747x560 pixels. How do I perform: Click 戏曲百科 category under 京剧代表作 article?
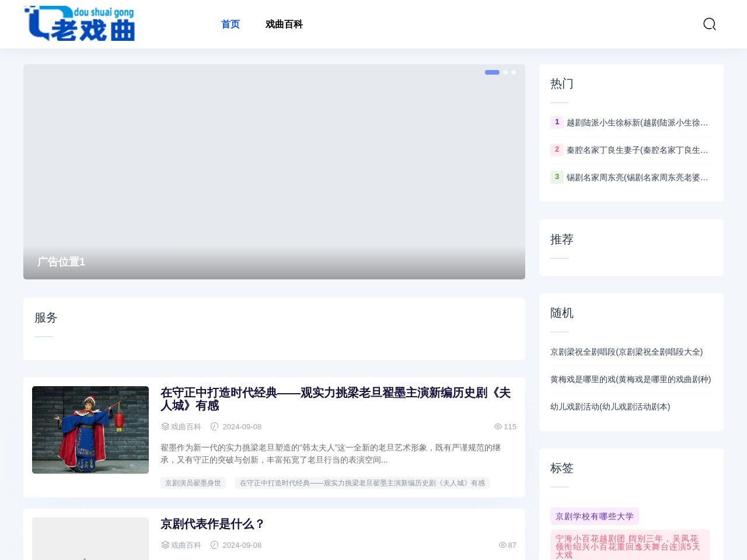pos(186,545)
